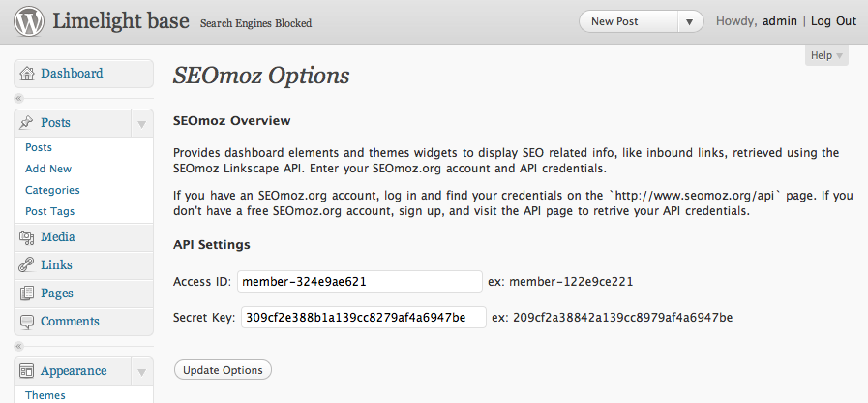Focus the Access ID input field
The image size is (868, 403).
tap(360, 282)
